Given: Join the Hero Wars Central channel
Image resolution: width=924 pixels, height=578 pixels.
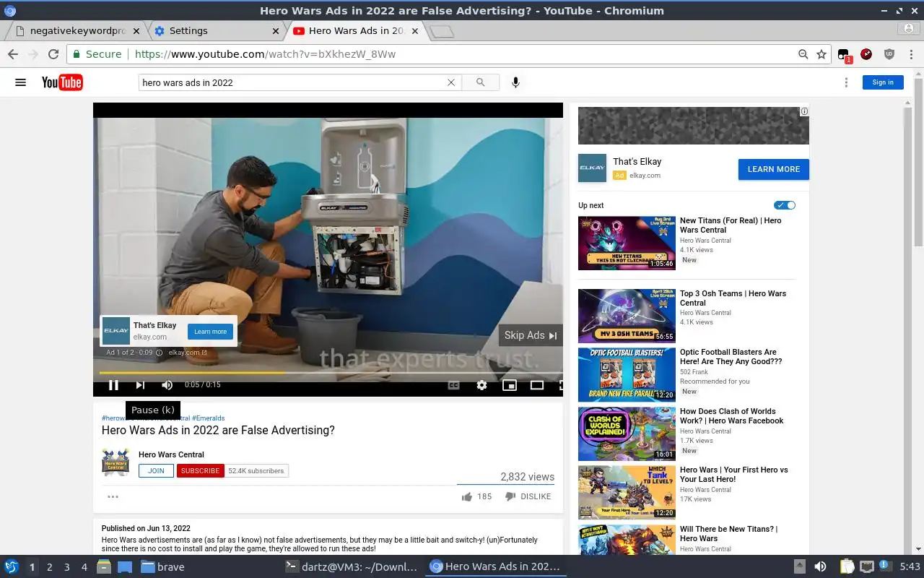Looking at the screenshot, I should point(156,470).
